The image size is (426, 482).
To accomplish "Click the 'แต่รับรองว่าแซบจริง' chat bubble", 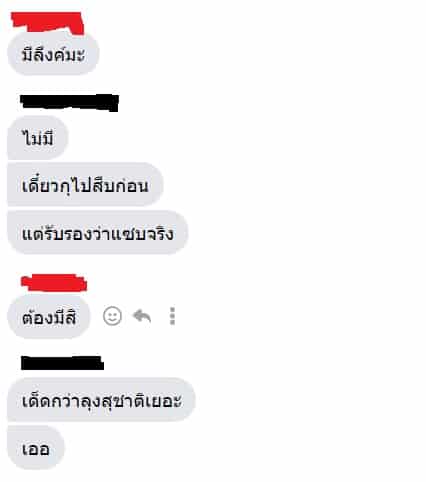I will (x=98, y=232).
